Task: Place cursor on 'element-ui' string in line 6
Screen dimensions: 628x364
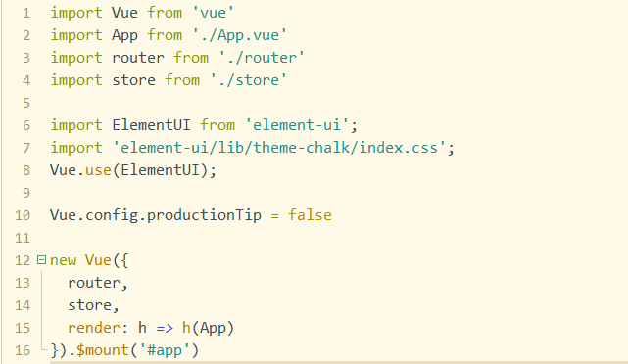Action: click(297, 125)
